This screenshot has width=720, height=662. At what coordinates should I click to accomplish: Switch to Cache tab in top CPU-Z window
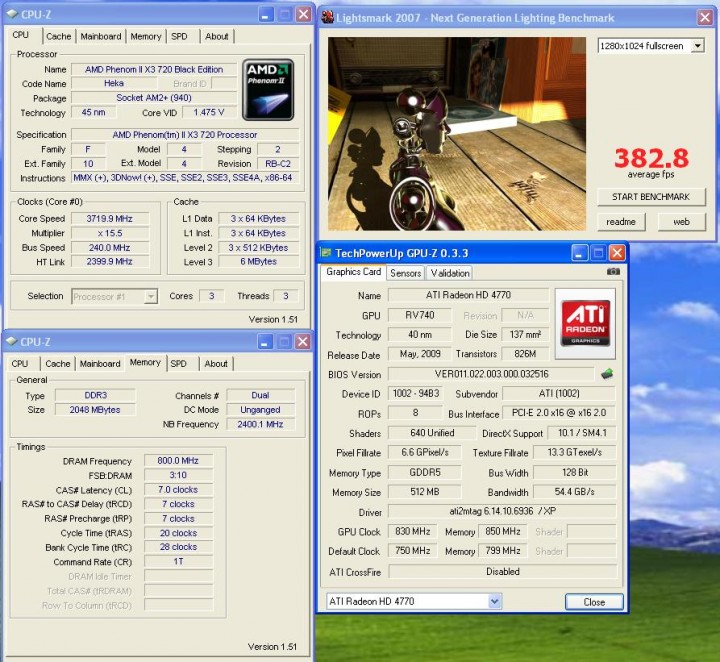tap(59, 36)
